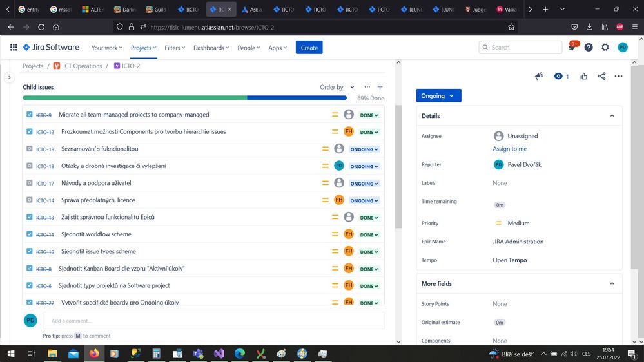Open the Adblock Plus extension icon
Viewport: 644px width, 362px height.
coord(620,27)
